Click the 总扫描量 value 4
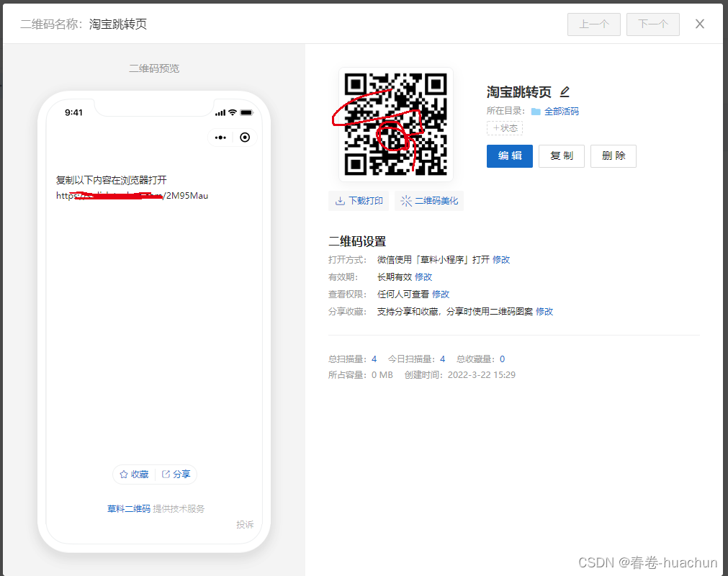Viewport: 728px width, 576px height. tap(374, 359)
